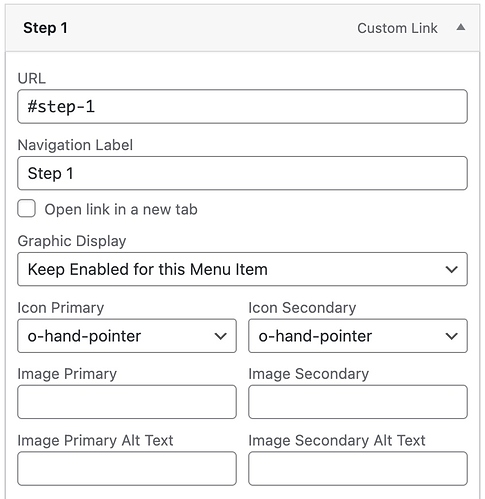Click the Graphic Display dropdown chevron
This screenshot has height=499, width=485.
point(451,269)
